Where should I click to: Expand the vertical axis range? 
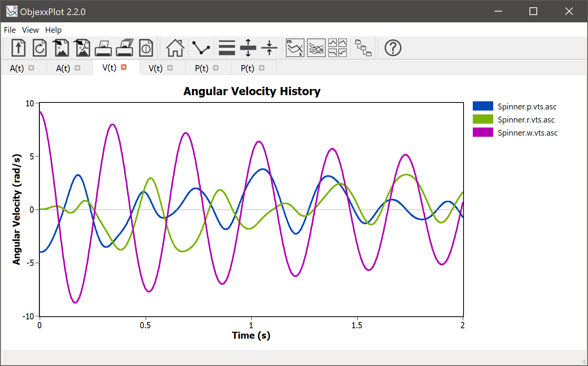(x=248, y=47)
